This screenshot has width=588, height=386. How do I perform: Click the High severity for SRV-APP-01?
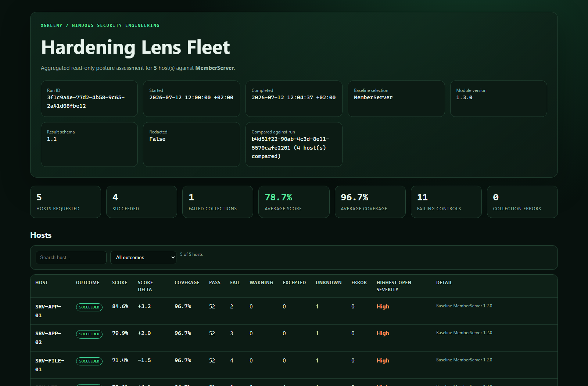pos(383,307)
